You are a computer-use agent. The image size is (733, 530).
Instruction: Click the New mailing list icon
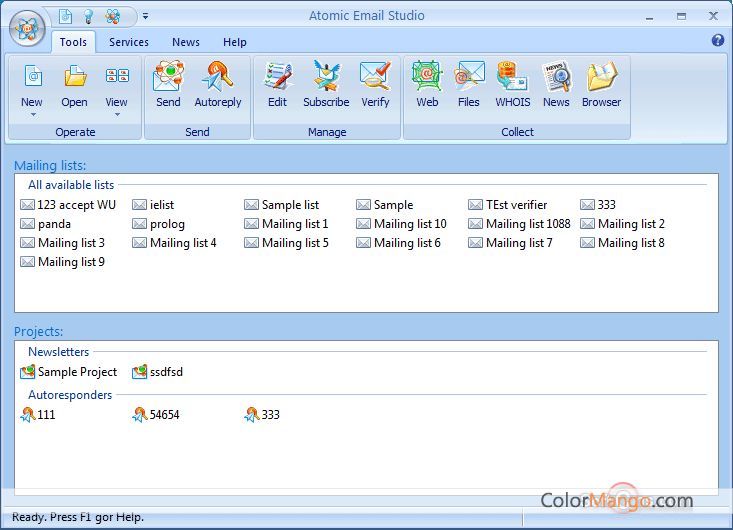tap(32, 76)
